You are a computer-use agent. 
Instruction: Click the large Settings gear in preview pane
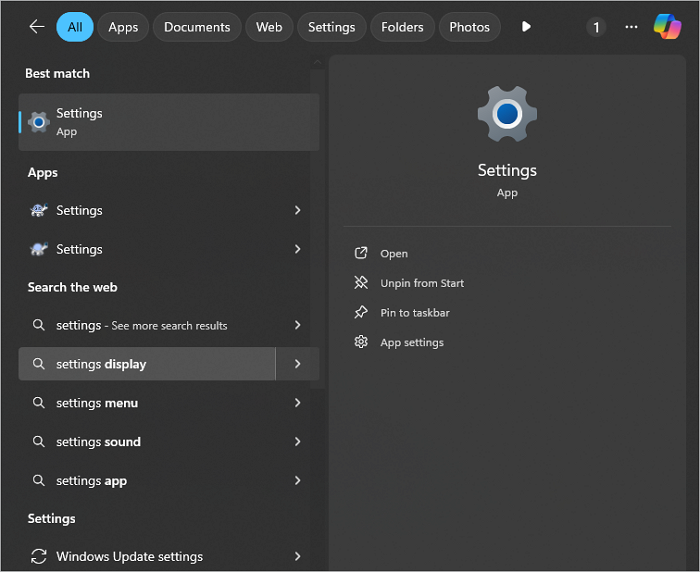(x=507, y=114)
